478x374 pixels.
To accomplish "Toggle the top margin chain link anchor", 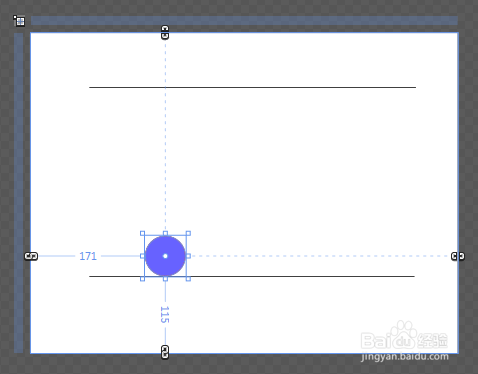I will [x=165, y=32].
